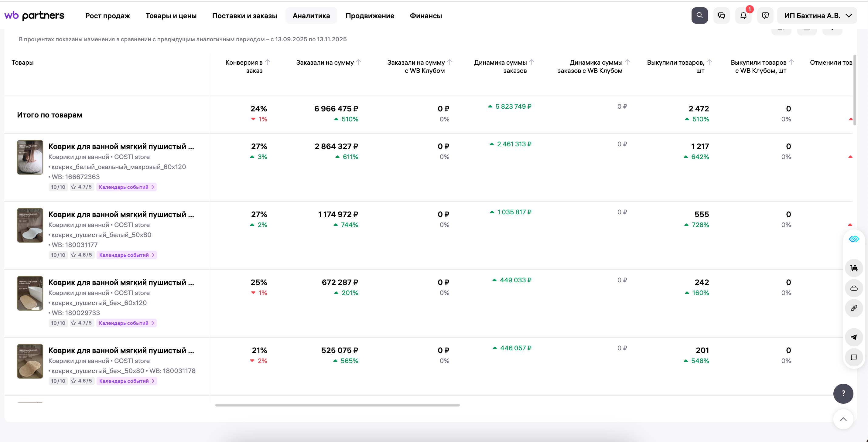The image size is (868, 442).
Task: Expand Календарь событий for product WB: 180029733
Action: [x=126, y=323]
